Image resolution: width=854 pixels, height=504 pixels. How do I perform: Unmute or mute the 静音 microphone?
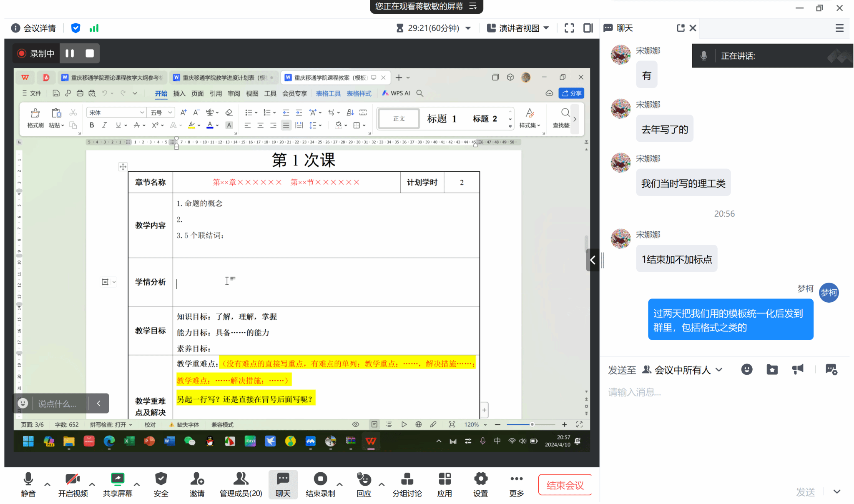coord(28,484)
